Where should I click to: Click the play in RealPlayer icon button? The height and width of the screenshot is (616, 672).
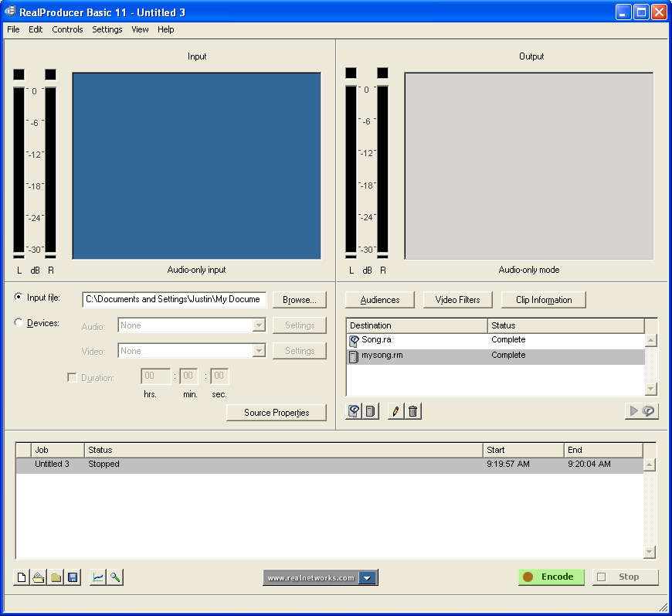click(x=642, y=411)
